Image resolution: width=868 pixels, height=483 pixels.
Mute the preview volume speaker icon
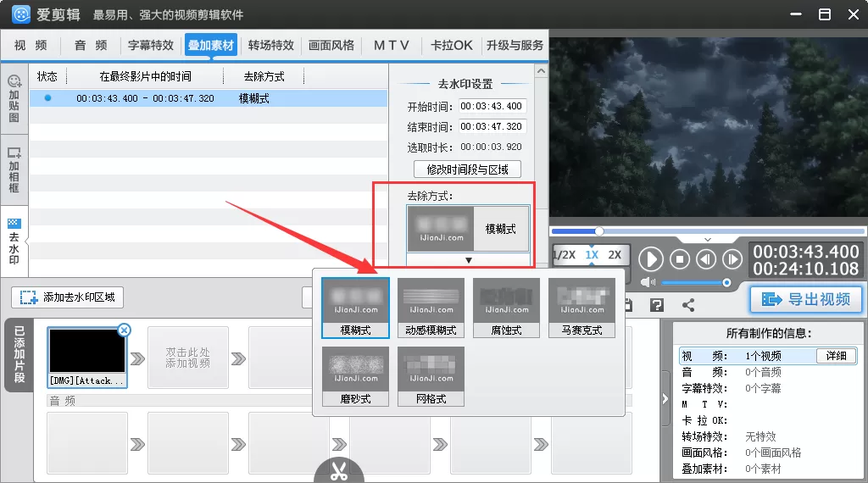647,282
